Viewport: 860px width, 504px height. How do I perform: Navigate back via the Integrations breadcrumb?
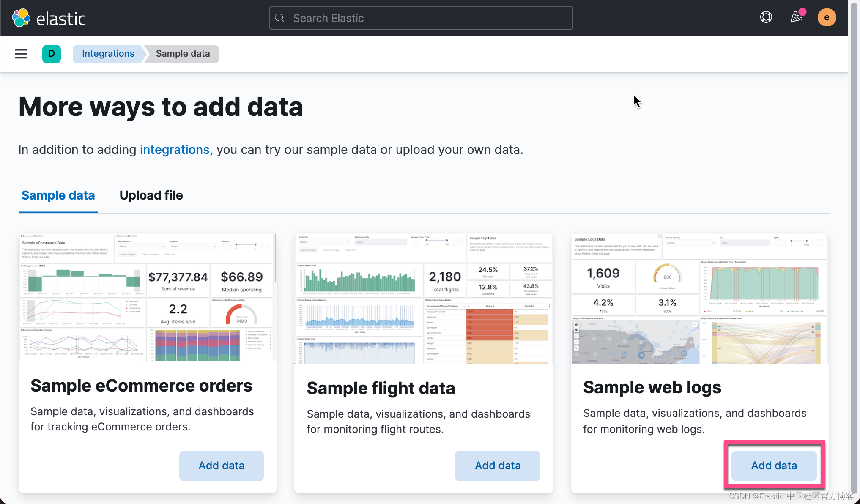pos(108,54)
